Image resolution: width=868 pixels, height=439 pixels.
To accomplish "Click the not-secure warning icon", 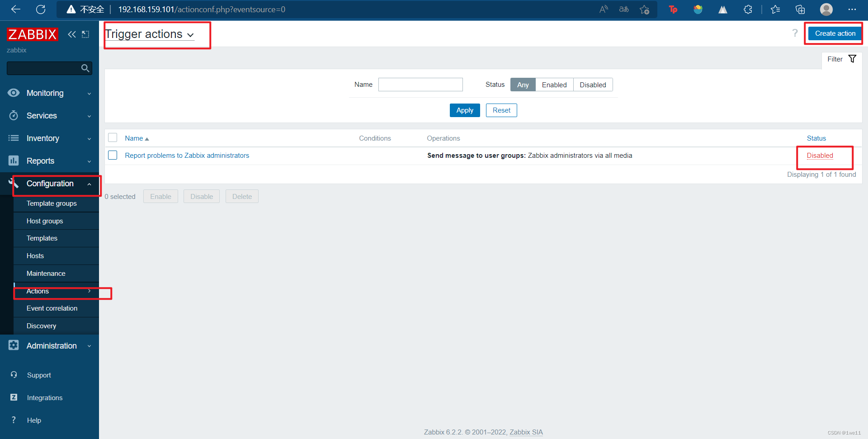I will [x=71, y=9].
